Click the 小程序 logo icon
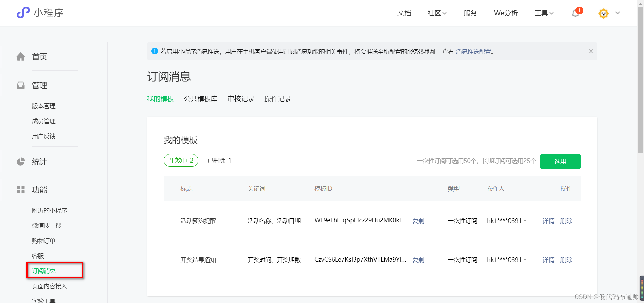Image resolution: width=644 pixels, height=303 pixels. (x=23, y=13)
